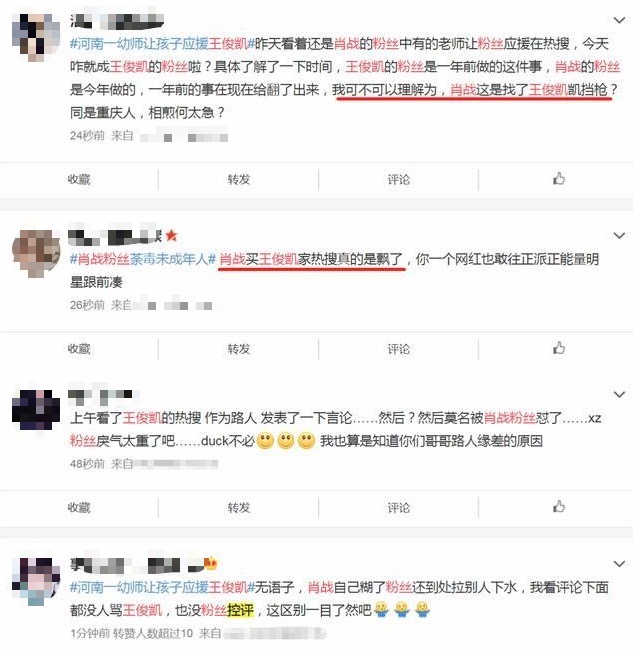The image size is (633, 651).
Task: Open hashtag #肖战粉丝荼毒未成年人# link
Action: [x=143, y=259]
